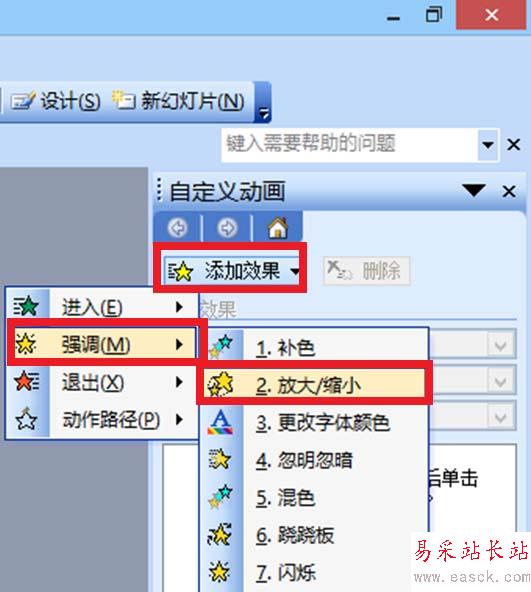Viewport: 531px width, 592px height.
Task: Click the help question input field
Action: 349,145
